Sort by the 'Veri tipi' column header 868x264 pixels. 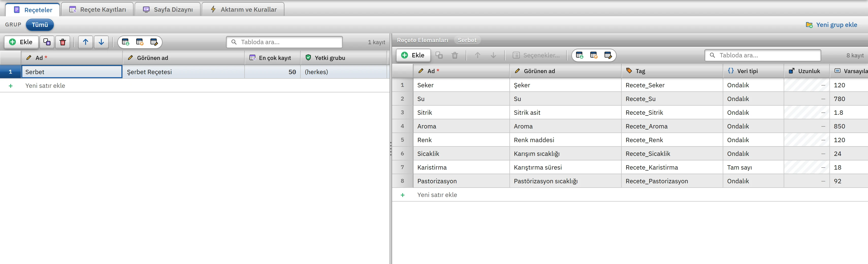753,71
